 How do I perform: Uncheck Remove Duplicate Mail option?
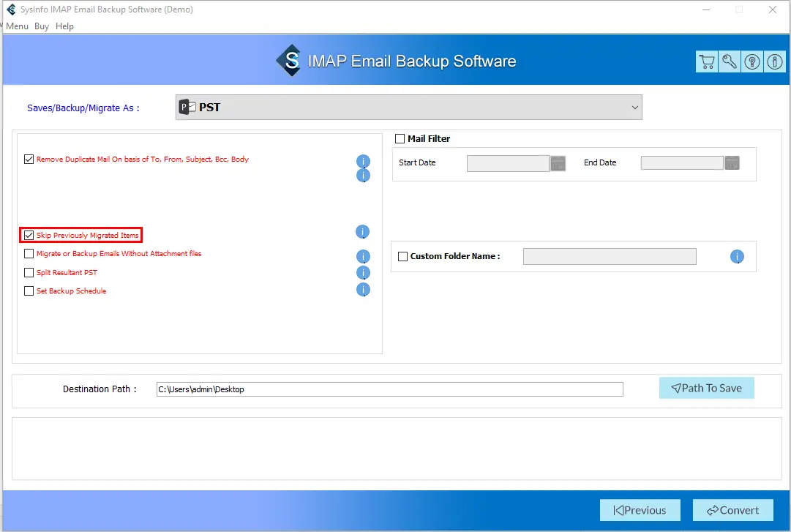[29, 160]
